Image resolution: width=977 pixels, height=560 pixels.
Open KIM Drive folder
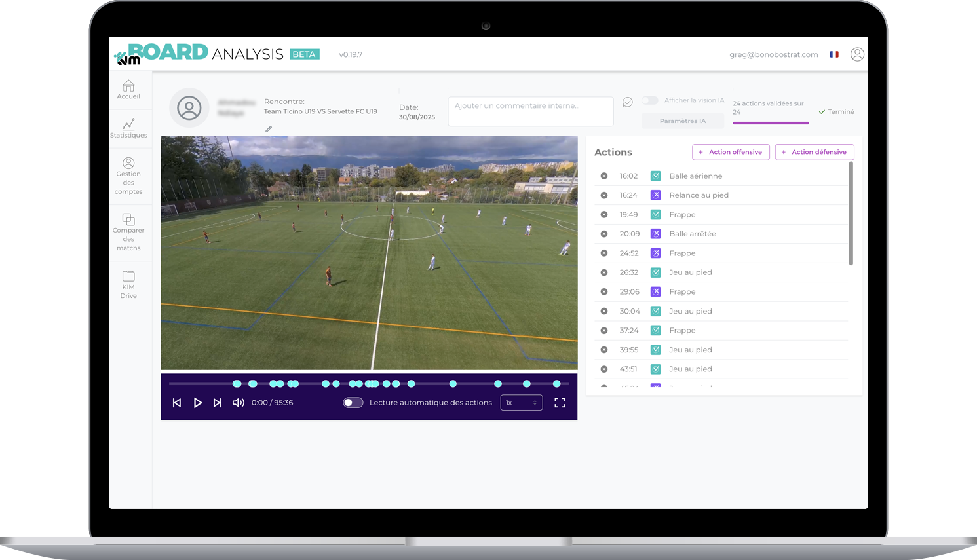(128, 276)
